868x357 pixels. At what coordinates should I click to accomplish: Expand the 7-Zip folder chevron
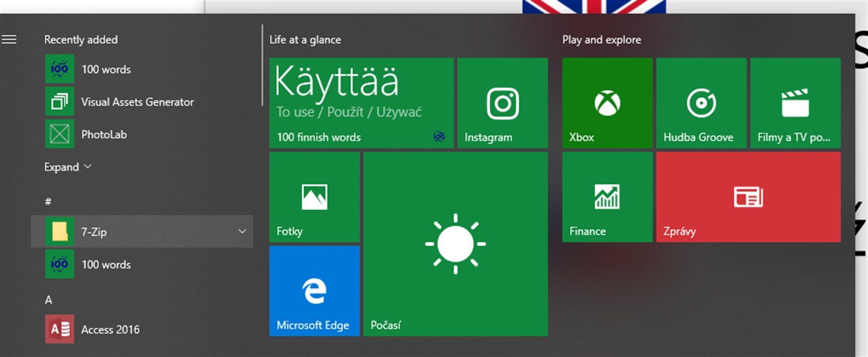coord(242,232)
